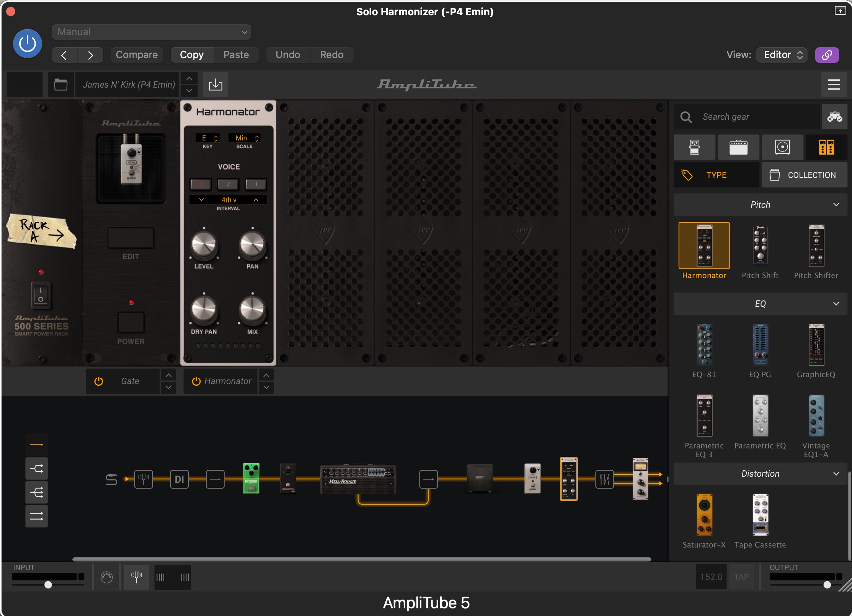Viewport: 852px width, 616px height.
Task: Select the dual parallel routing icon
Action: 37,516
